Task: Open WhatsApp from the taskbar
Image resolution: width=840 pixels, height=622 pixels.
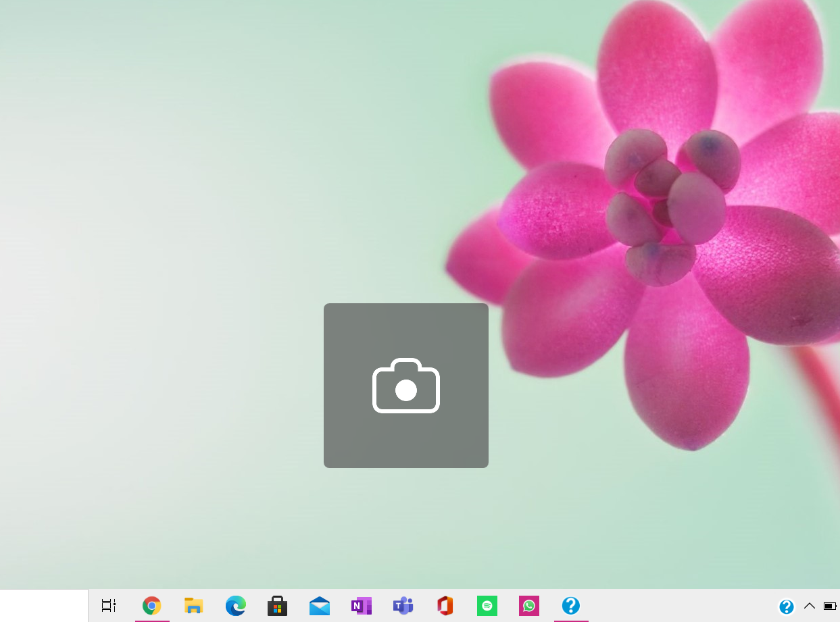Action: pos(529,606)
